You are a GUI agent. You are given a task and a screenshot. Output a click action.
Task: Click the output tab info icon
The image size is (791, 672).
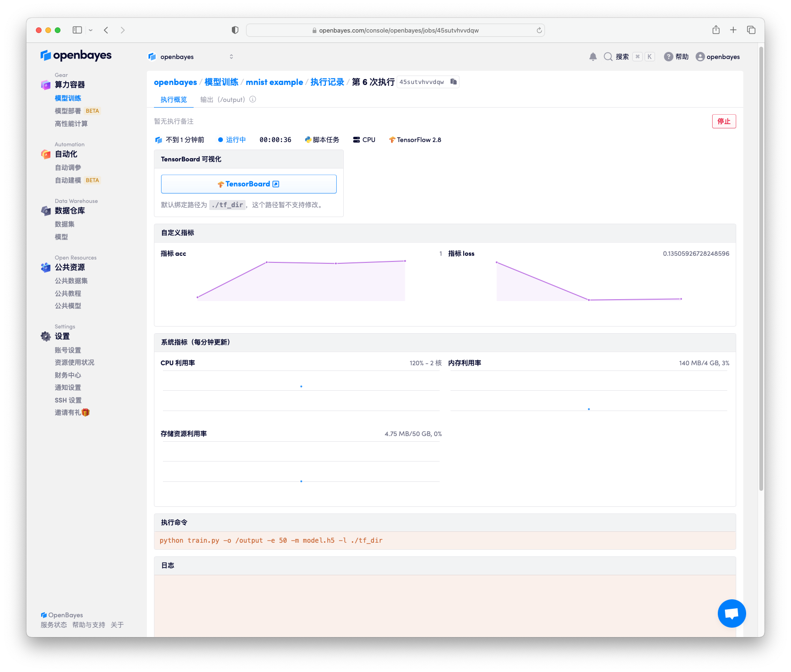[253, 100]
